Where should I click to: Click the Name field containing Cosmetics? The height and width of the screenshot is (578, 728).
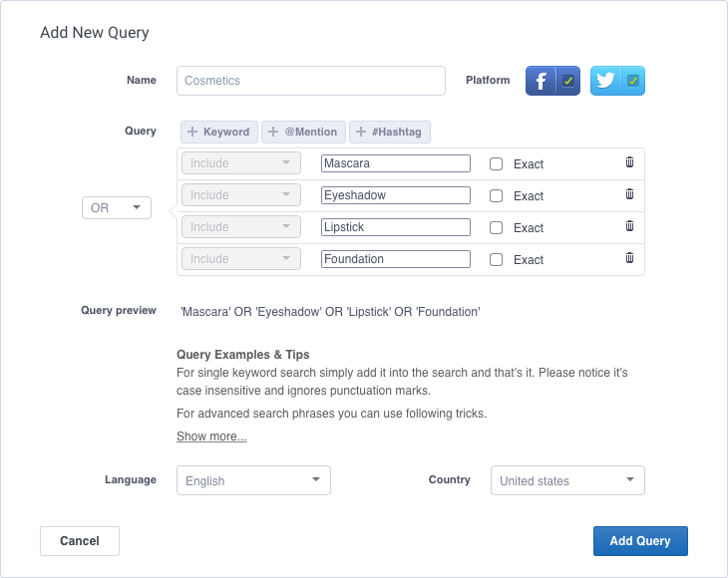pos(310,81)
